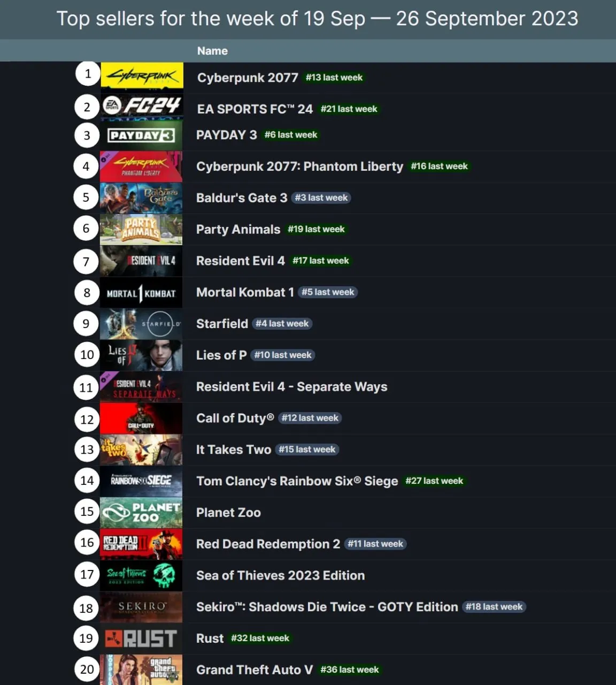616x685 pixels.
Task: Click the '#27 last week' badge
Action: [x=434, y=481]
